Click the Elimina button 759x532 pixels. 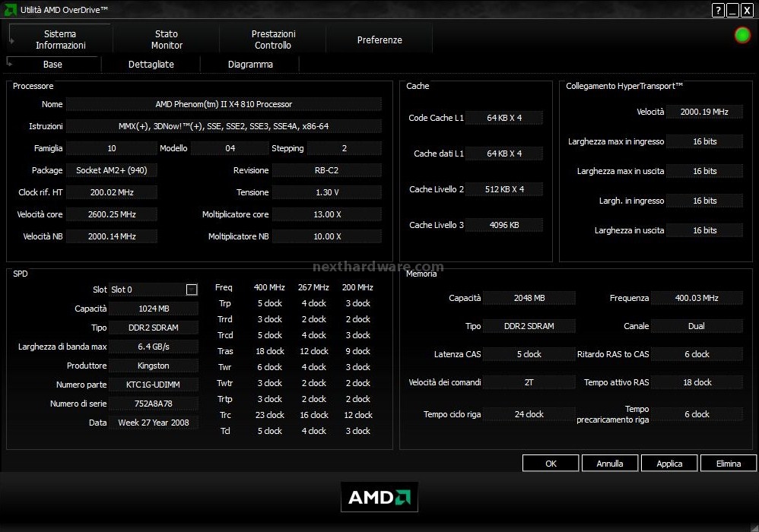point(728,463)
